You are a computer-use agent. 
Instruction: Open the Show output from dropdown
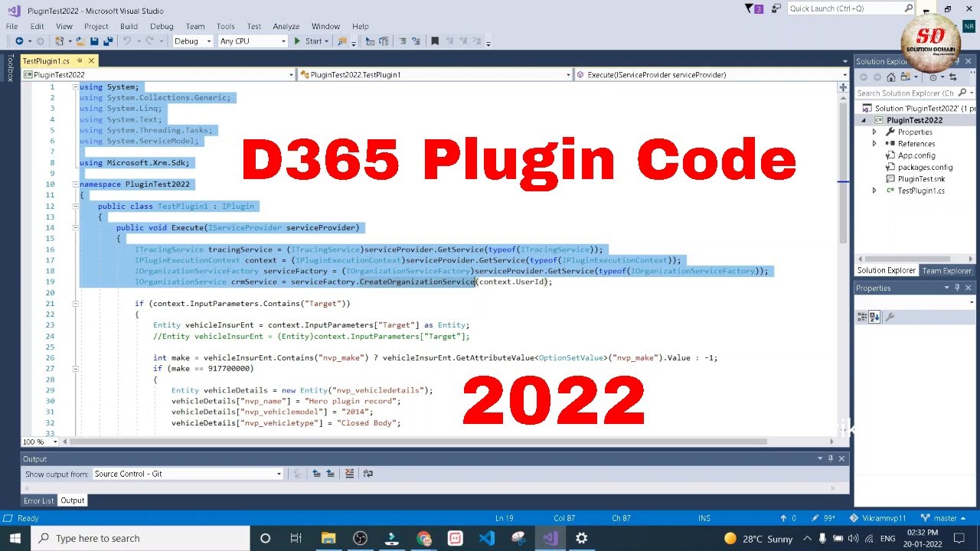pos(188,474)
